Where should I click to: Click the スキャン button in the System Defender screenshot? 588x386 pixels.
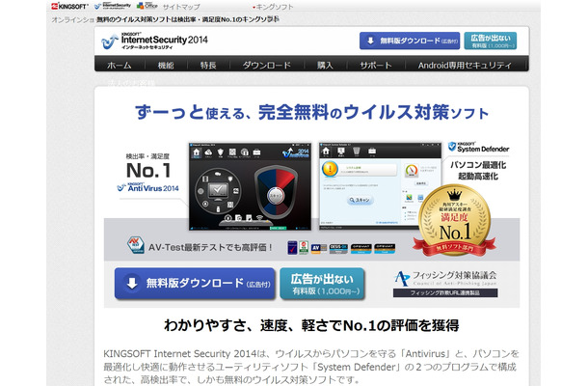pos(360,200)
